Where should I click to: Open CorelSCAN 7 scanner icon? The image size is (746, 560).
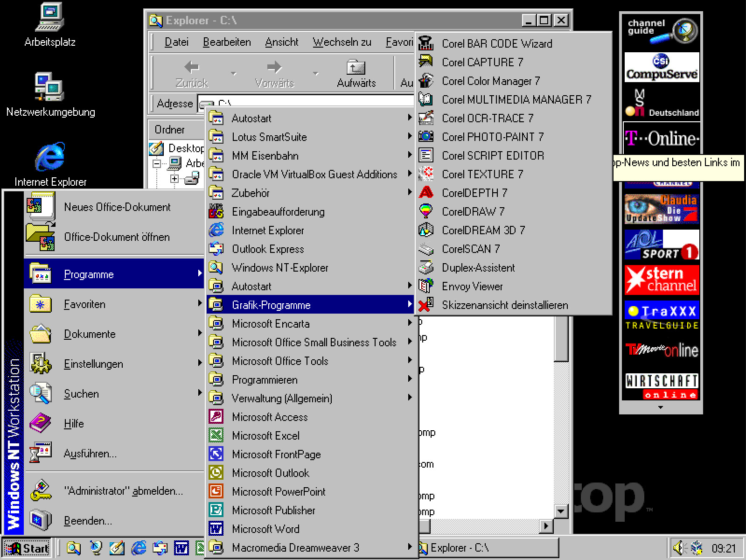(x=425, y=249)
